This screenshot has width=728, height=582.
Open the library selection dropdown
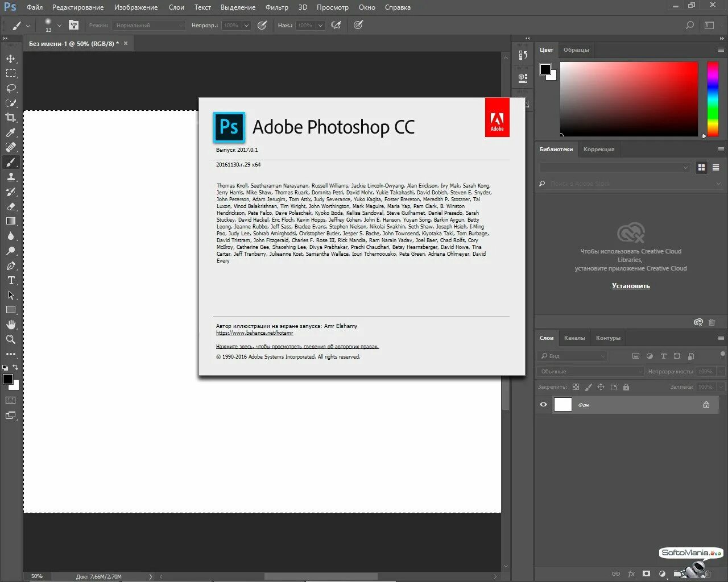tap(614, 167)
